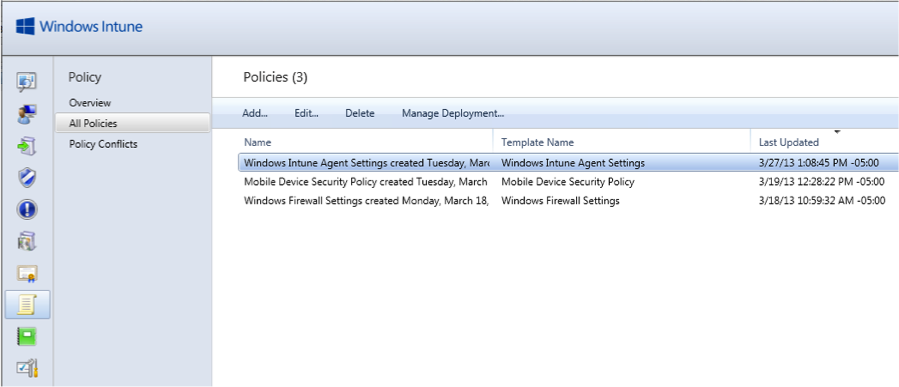
Task: Delete the selected policy
Action: click(x=359, y=114)
